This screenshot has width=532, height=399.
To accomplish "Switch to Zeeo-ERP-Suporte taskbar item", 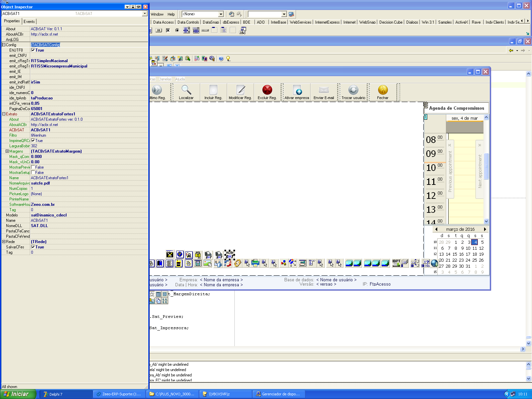I will click(x=119, y=394).
